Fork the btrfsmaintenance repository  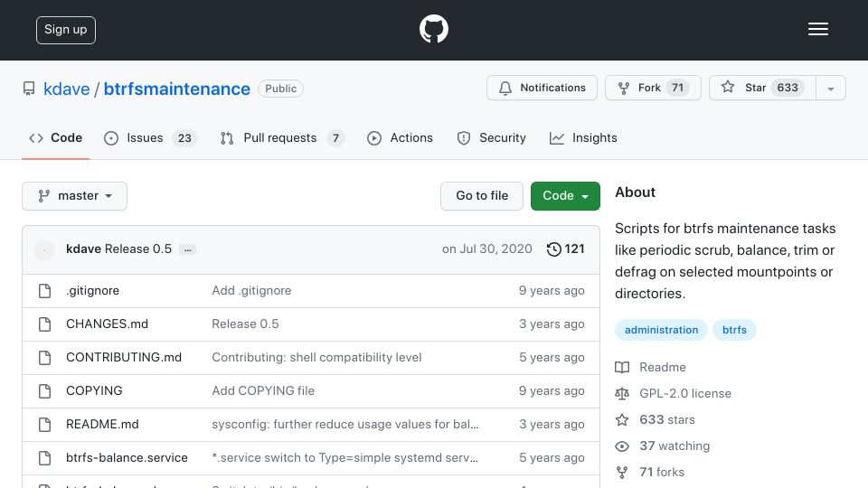(653, 88)
